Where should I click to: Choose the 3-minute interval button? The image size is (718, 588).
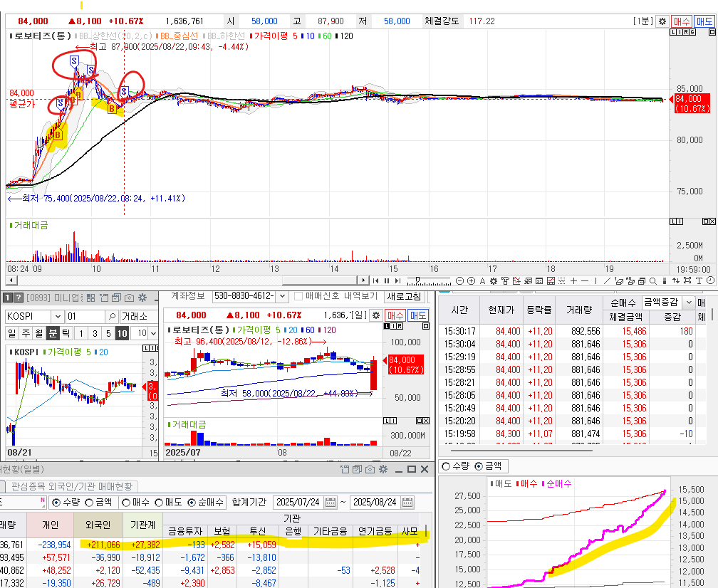point(95,333)
